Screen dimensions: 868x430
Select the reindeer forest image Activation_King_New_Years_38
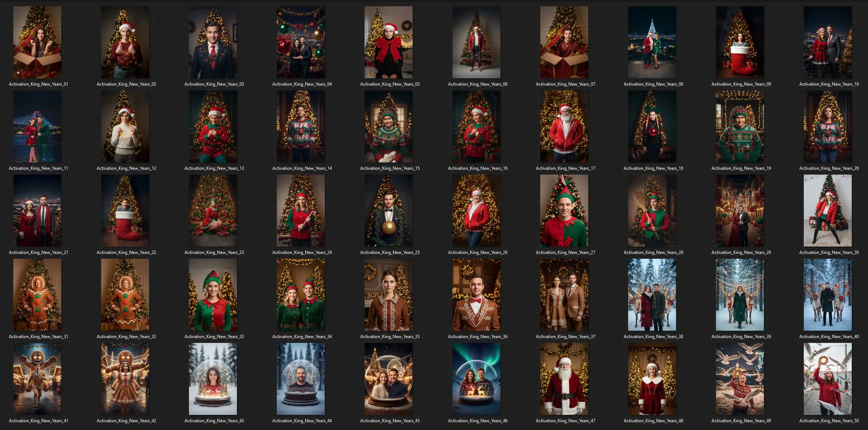pos(652,295)
